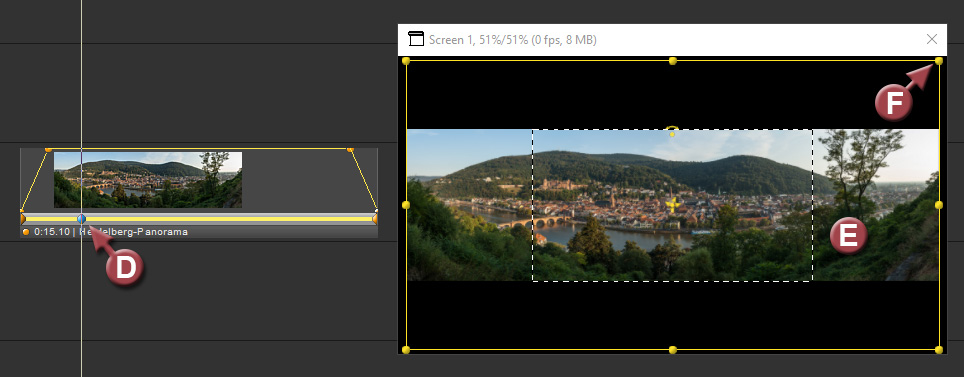
Task: Select the upper-left fade-in curve point on the clip
Action: pyautogui.click(x=49, y=149)
